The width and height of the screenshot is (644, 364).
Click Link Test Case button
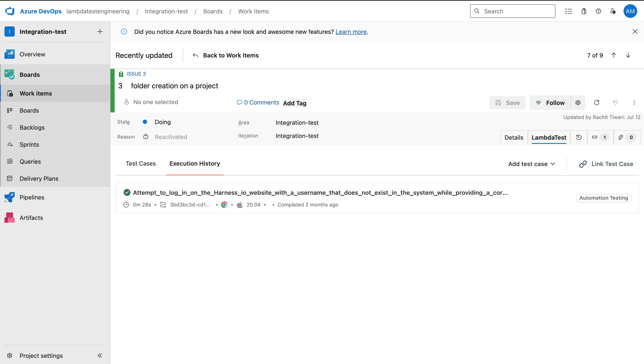tap(606, 164)
